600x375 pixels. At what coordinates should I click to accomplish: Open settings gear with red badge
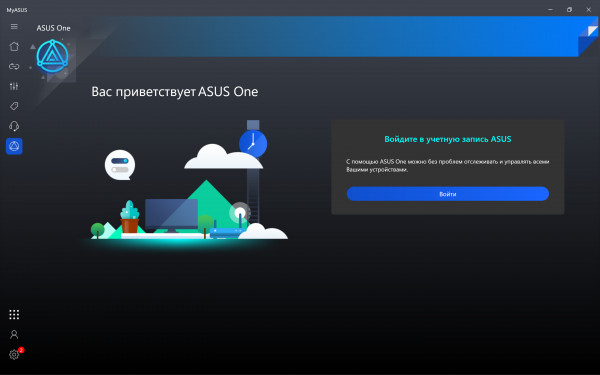click(x=14, y=354)
